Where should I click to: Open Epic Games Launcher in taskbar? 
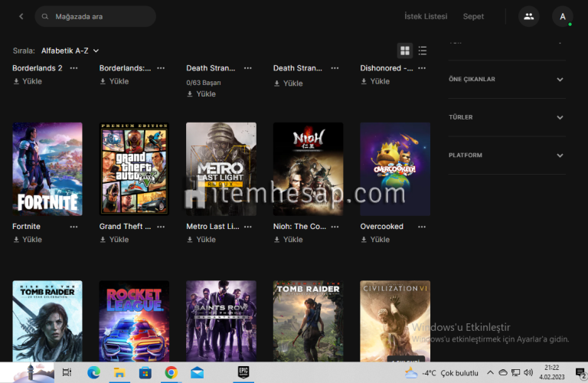[243, 372]
